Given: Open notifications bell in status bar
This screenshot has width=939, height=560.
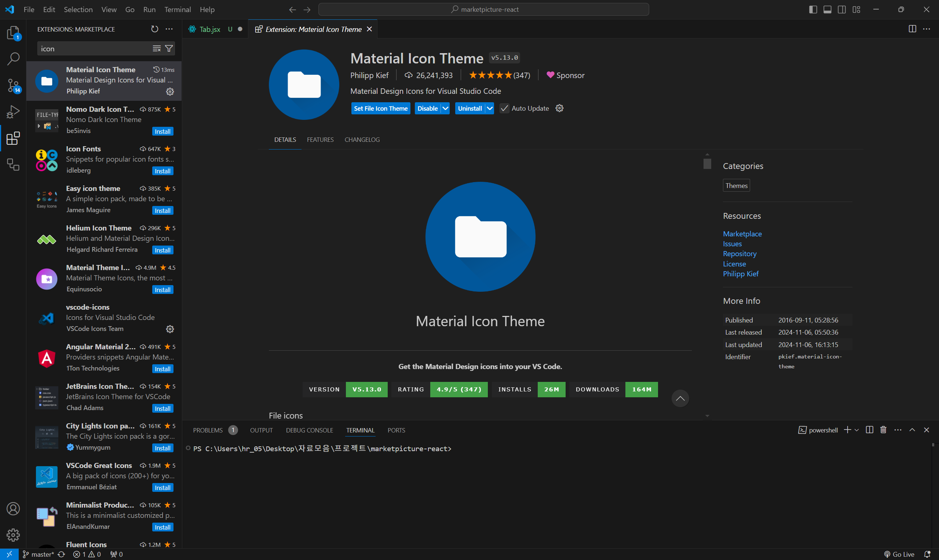Looking at the screenshot, I should click(927, 554).
